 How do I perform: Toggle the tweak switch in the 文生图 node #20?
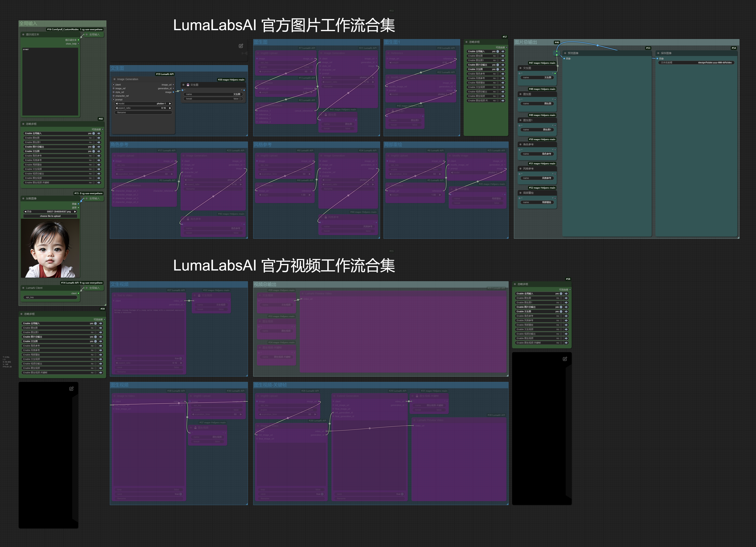240,99
